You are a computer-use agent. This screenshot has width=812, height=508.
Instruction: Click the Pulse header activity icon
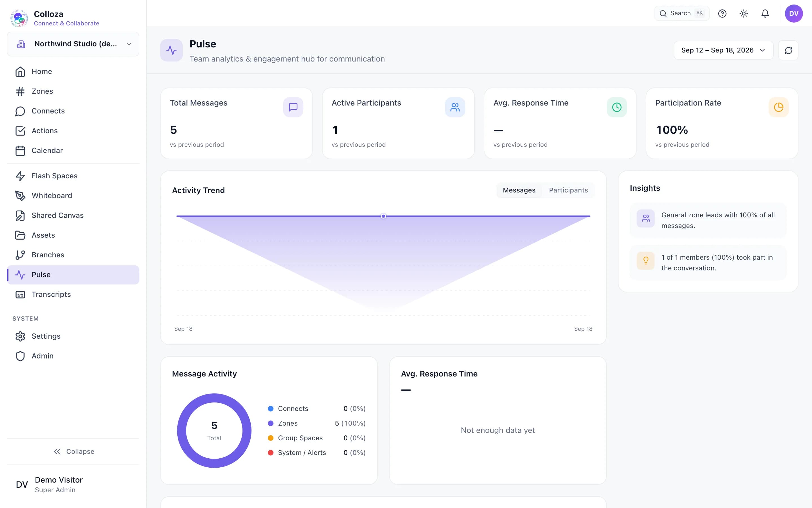[171, 51]
